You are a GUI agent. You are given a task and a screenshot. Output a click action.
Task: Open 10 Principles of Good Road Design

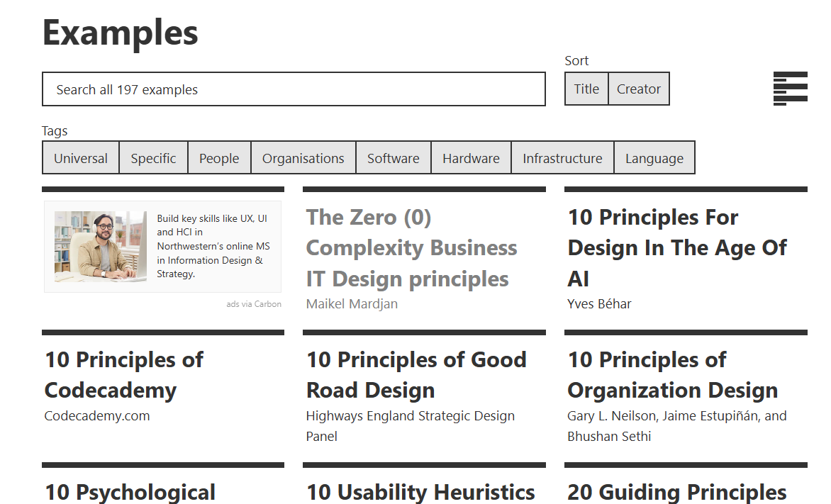(416, 375)
